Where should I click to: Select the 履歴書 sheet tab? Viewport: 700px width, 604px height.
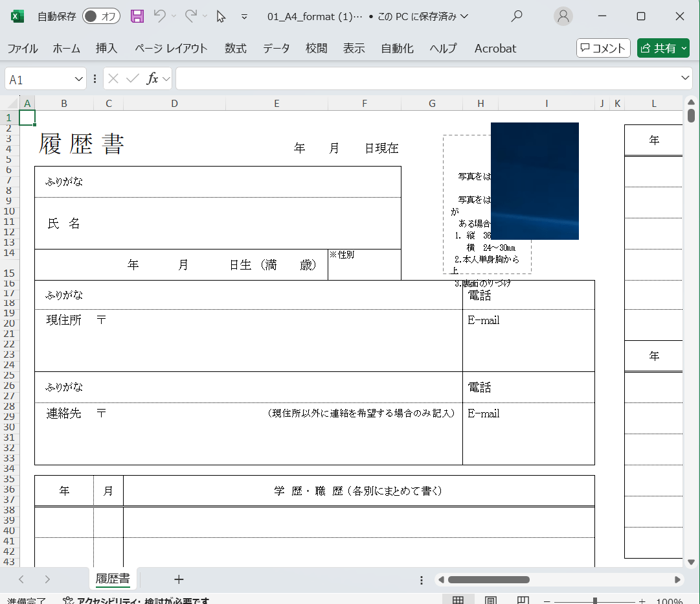tap(113, 579)
